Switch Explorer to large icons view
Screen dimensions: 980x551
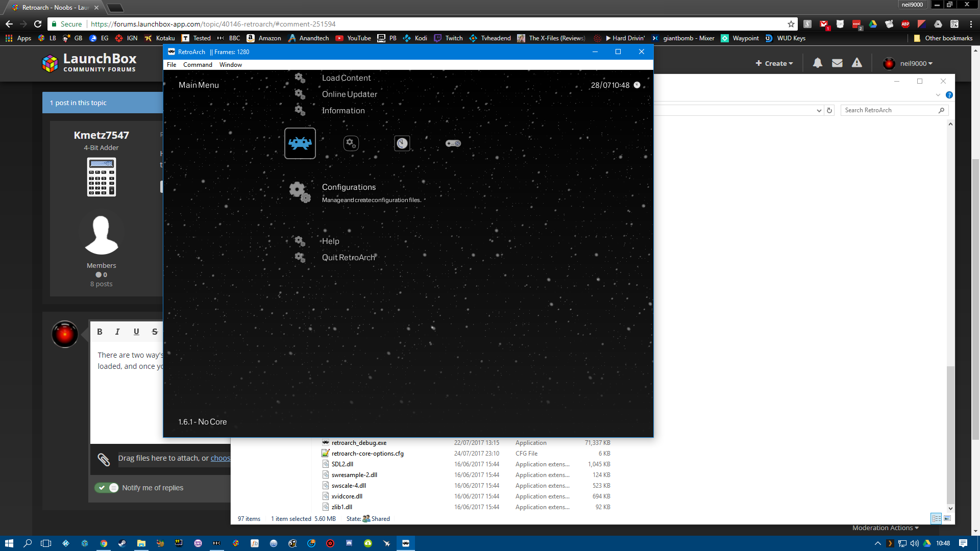947,518
